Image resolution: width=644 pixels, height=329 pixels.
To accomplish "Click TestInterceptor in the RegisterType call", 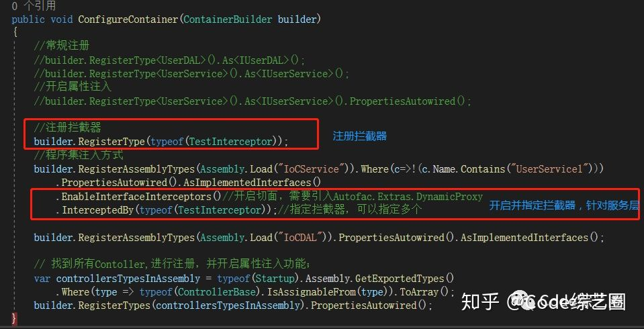I will coord(231,142).
